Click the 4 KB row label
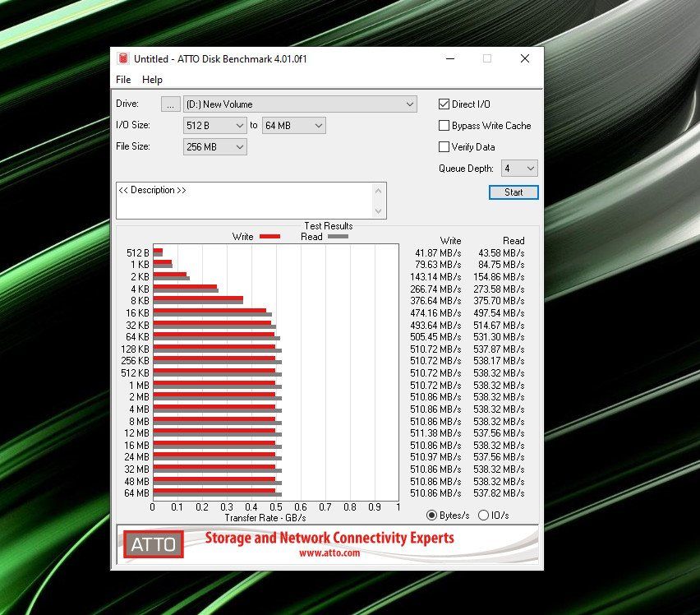 click(x=140, y=289)
